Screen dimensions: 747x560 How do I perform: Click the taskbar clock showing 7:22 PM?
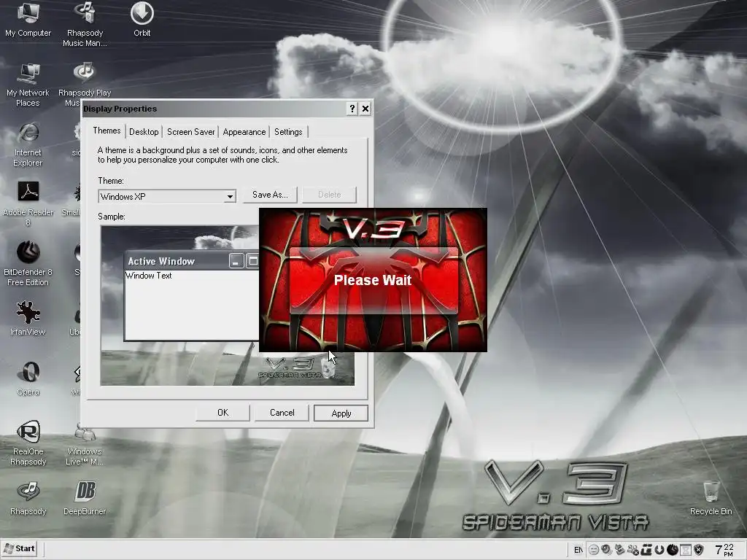pyautogui.click(x=724, y=550)
